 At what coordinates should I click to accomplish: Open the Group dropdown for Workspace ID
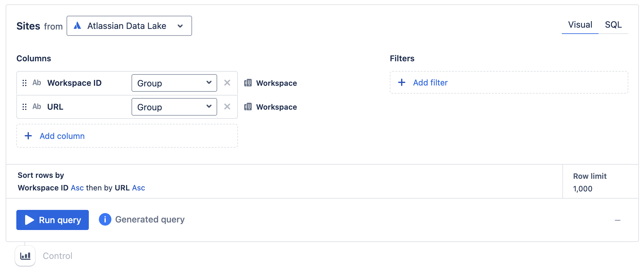(174, 83)
